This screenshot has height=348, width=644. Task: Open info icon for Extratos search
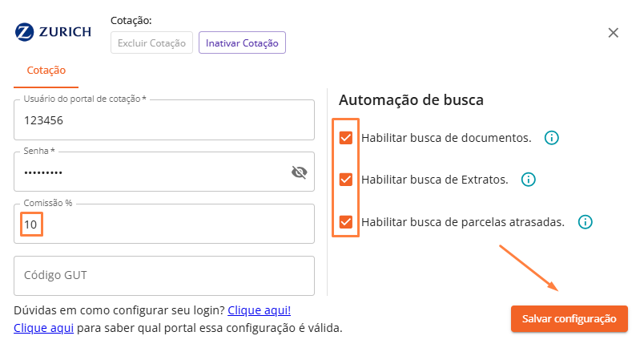[x=528, y=180]
